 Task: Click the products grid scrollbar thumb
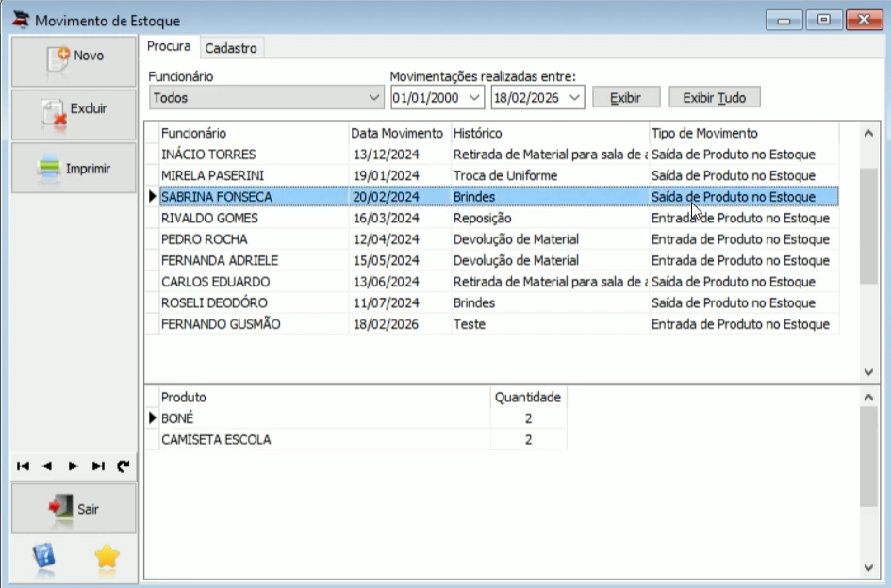pos(868,456)
